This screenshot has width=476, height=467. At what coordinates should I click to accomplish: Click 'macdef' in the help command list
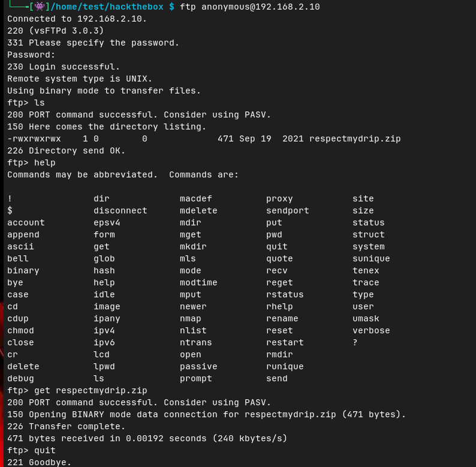(196, 198)
